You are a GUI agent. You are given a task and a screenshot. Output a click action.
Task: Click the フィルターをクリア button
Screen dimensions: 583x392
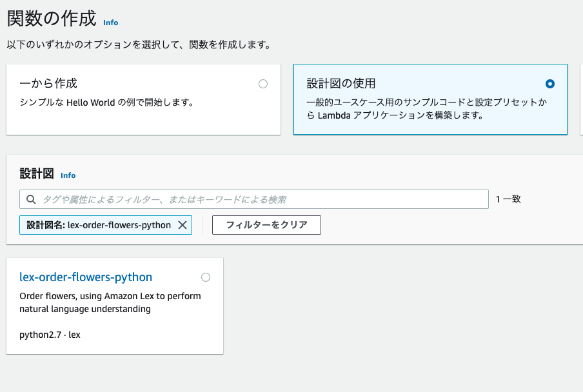coord(266,225)
